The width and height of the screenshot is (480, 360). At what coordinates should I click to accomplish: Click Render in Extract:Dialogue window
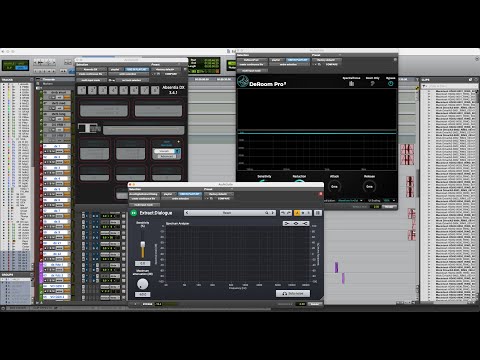315,304
